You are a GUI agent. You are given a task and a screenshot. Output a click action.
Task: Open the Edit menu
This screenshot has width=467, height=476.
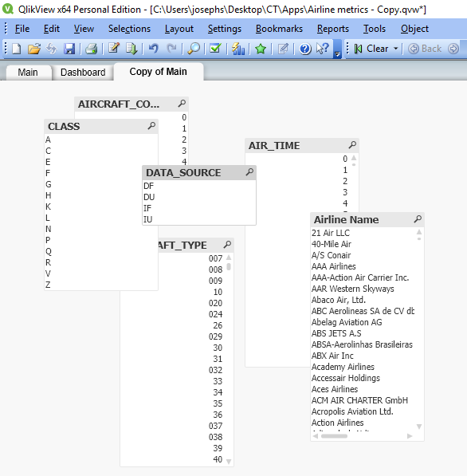(51, 29)
